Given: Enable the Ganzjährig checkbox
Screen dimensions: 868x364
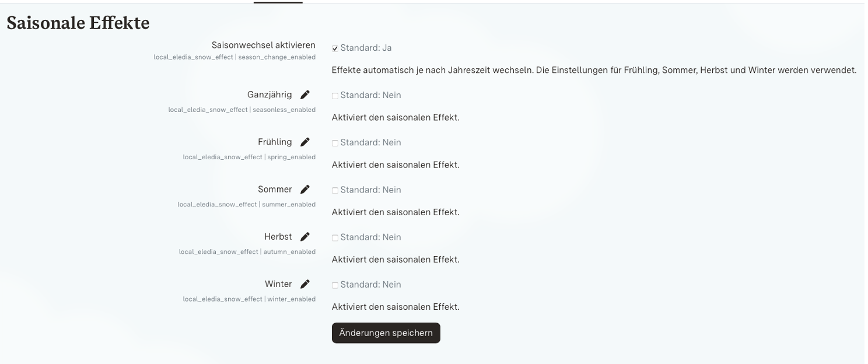Looking at the screenshot, I should coord(335,96).
